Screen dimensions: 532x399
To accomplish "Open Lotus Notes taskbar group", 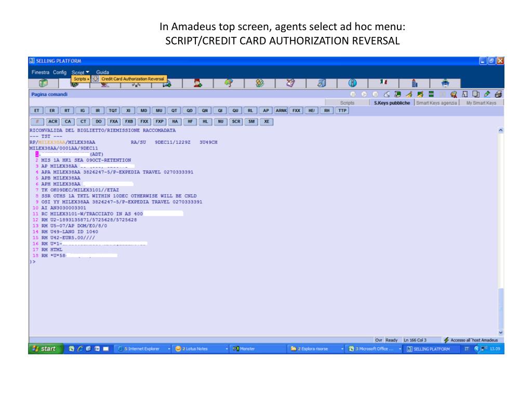I will 201,349.
